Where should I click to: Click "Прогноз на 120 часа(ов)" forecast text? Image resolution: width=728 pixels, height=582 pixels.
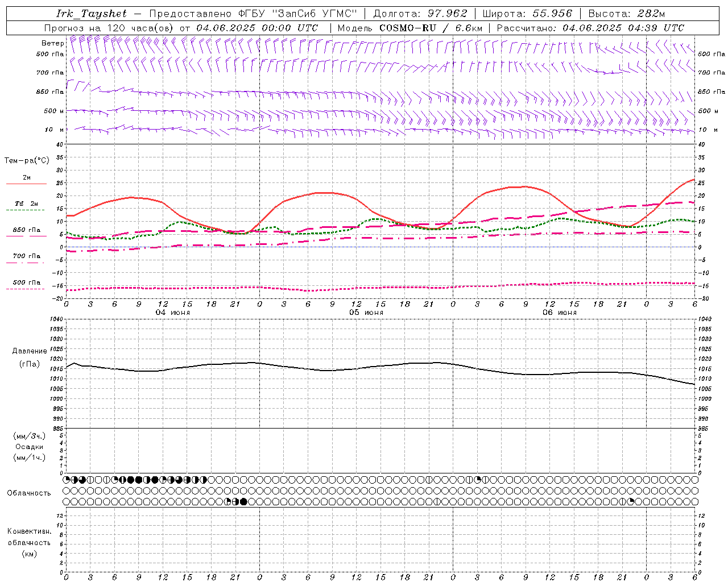pos(110,28)
